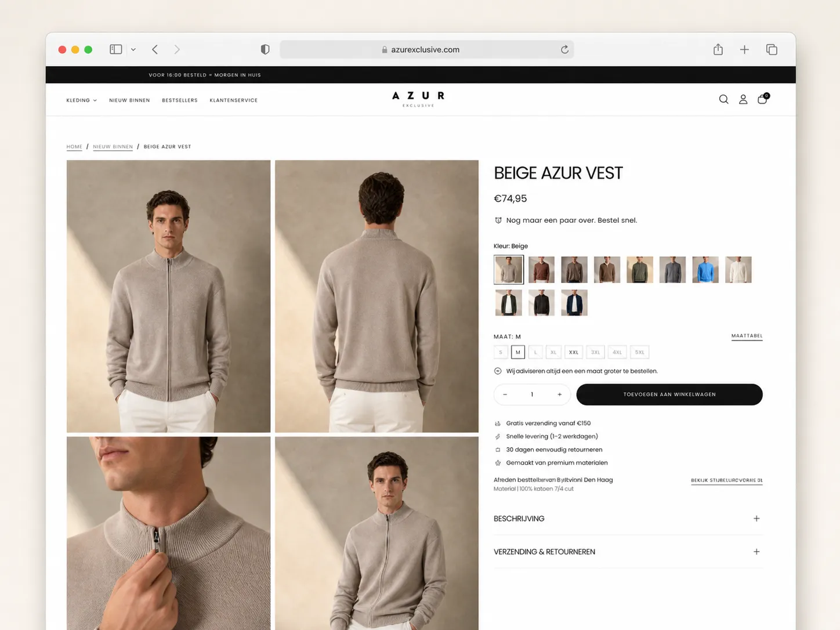Select size XXL

click(x=574, y=352)
